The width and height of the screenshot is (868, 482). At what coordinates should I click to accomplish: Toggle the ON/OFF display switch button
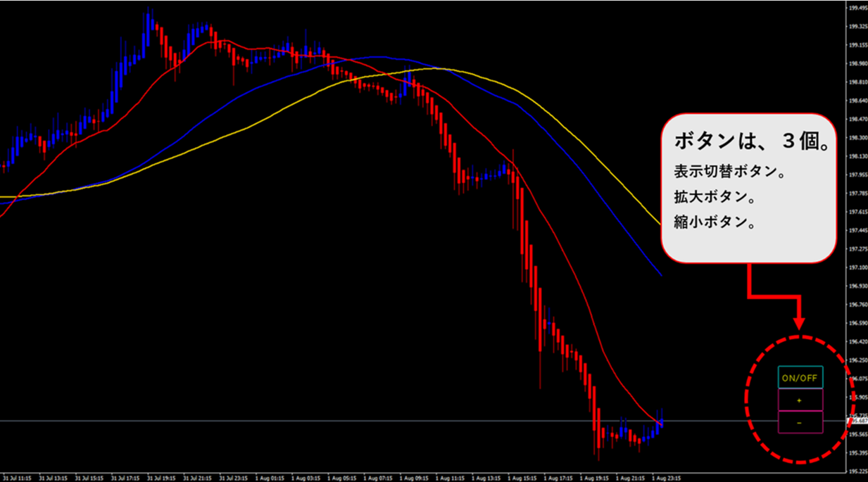pyautogui.click(x=800, y=378)
